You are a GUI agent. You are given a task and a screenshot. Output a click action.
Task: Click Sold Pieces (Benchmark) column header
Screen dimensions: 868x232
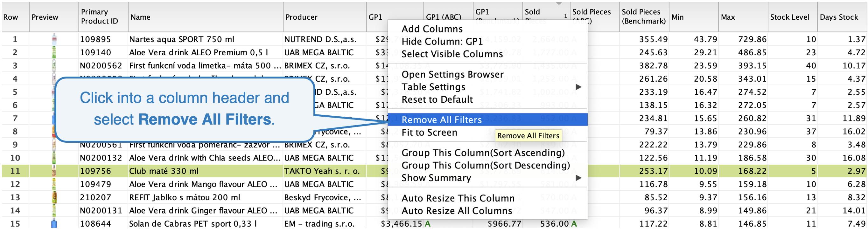tap(644, 17)
